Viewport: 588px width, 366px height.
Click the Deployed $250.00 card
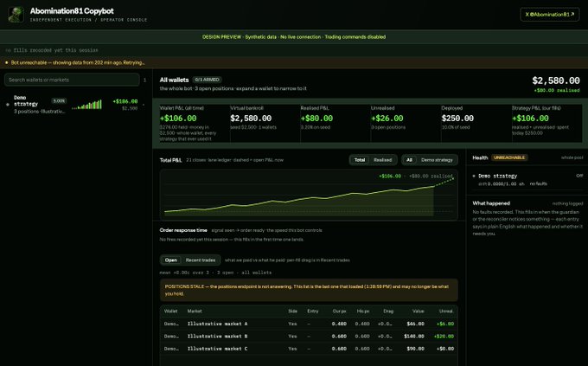tap(476, 123)
